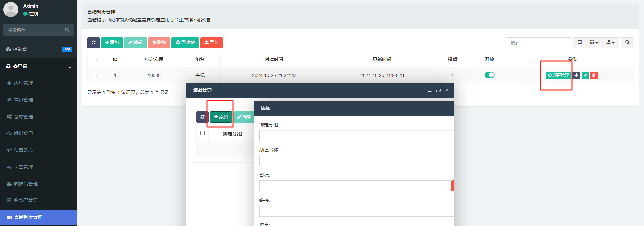This screenshot has height=226, width=644.
Task: Click the 频道管理 button in row operations
Action: point(558,75)
